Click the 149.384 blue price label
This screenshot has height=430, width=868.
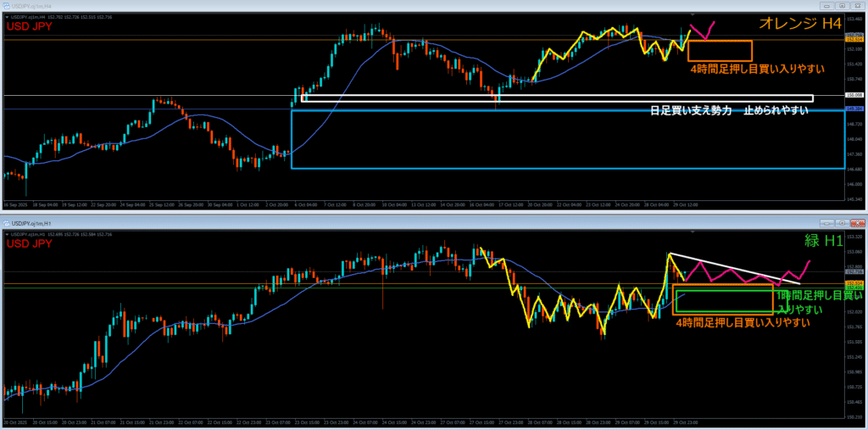pyautogui.click(x=854, y=109)
